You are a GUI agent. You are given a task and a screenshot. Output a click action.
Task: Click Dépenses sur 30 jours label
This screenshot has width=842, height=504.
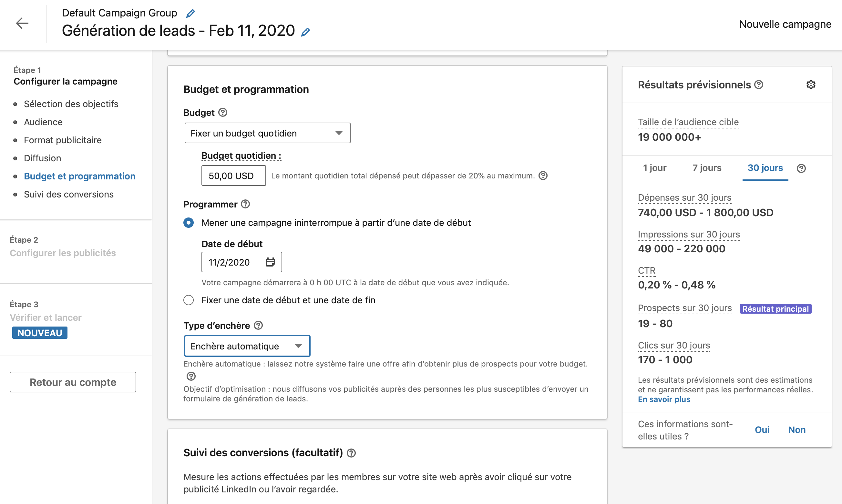(x=684, y=197)
